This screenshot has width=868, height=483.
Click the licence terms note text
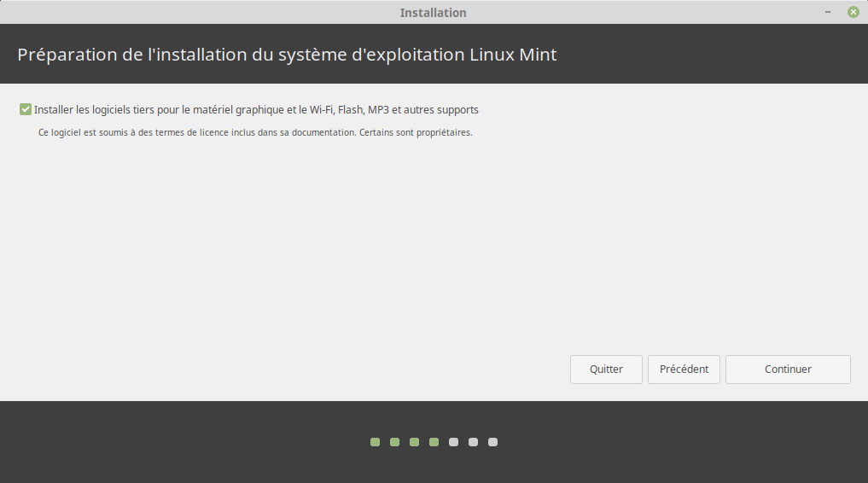256,133
